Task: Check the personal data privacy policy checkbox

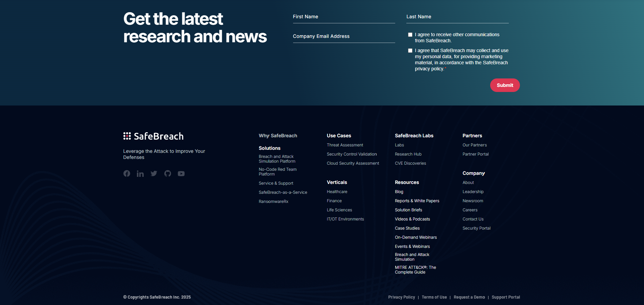Action: pyautogui.click(x=410, y=50)
